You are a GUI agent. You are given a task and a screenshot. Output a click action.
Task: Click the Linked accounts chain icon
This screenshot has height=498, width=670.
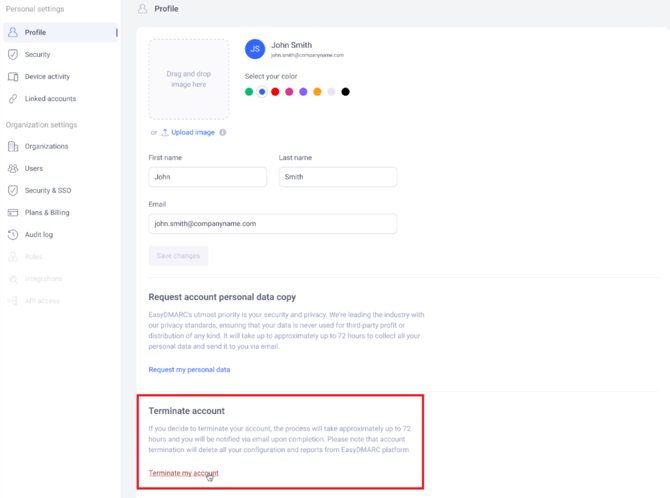click(13, 99)
